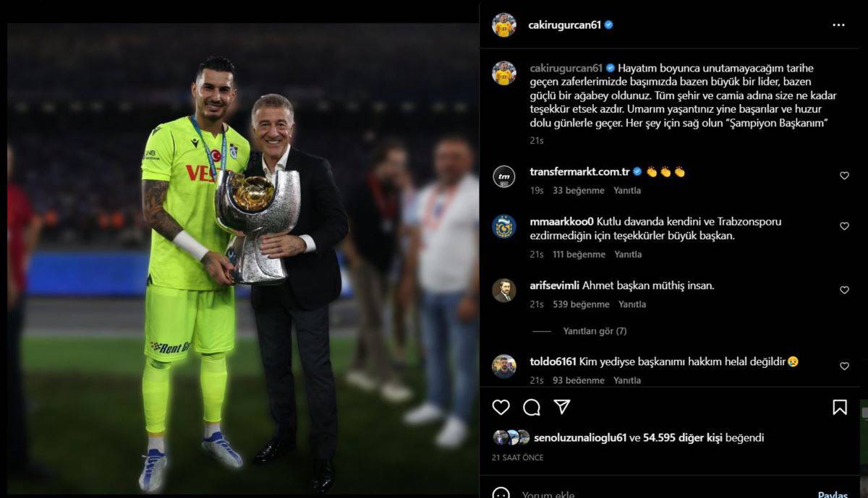The width and height of the screenshot is (868, 498).
Task: View arifsevimli's profile picture
Action: click(504, 291)
